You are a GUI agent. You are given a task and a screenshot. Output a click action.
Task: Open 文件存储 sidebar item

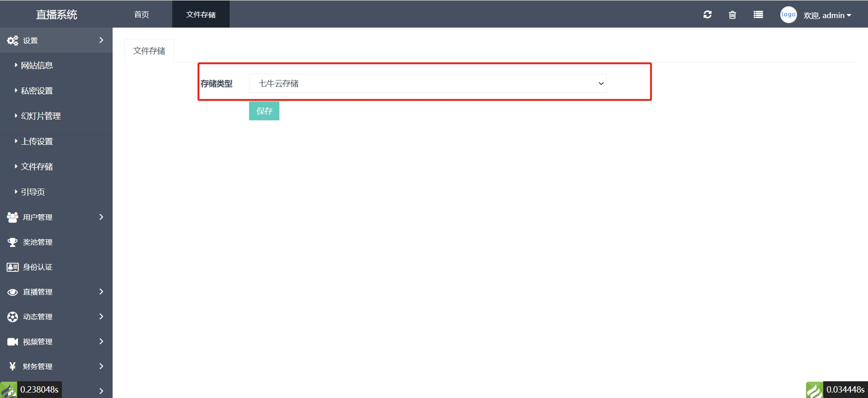(37, 167)
